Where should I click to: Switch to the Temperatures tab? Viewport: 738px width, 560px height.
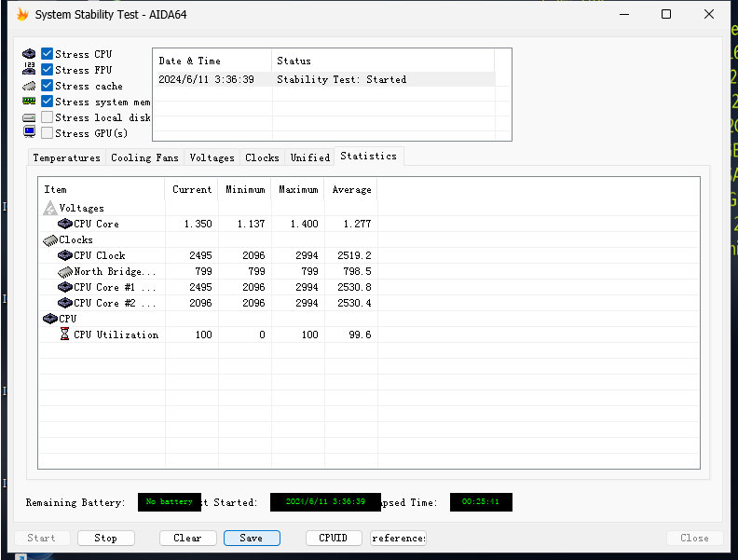click(x=67, y=157)
